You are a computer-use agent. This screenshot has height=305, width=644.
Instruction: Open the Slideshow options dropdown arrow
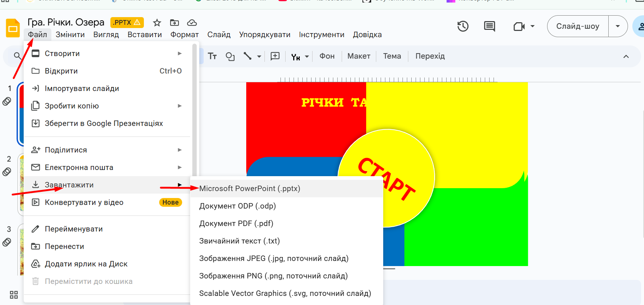[618, 26]
